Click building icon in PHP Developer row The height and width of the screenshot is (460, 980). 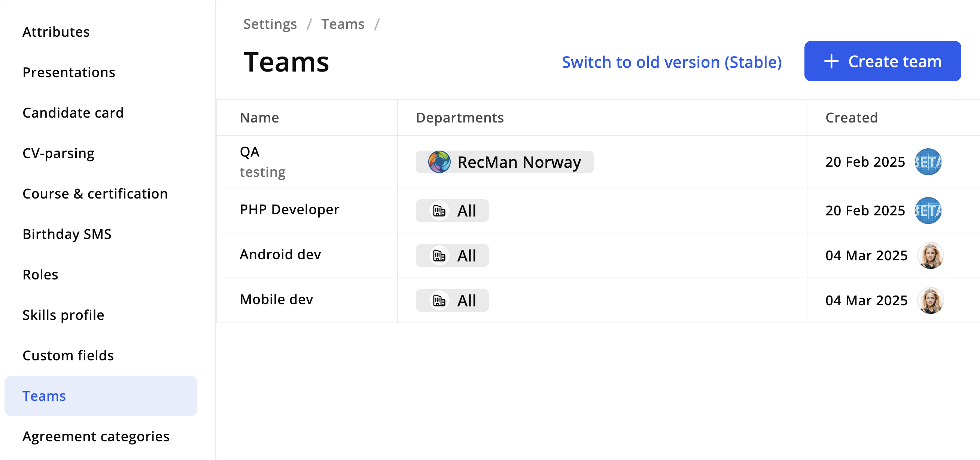click(x=439, y=211)
